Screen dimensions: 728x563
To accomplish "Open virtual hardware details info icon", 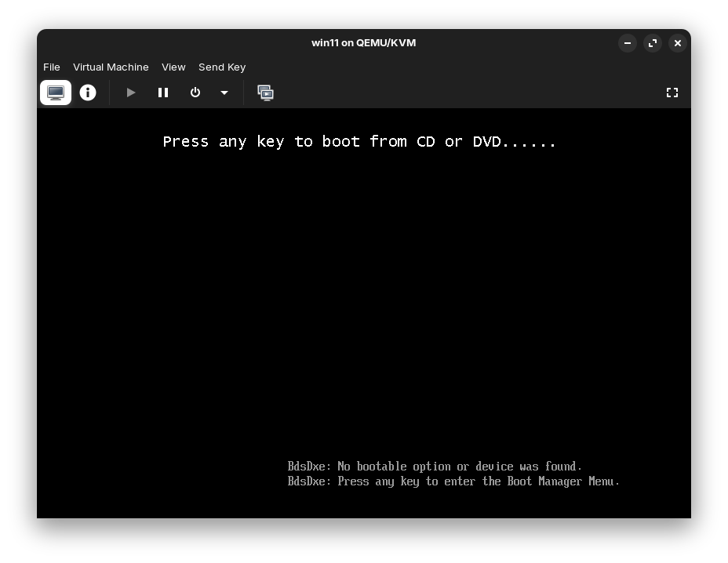I will point(88,93).
